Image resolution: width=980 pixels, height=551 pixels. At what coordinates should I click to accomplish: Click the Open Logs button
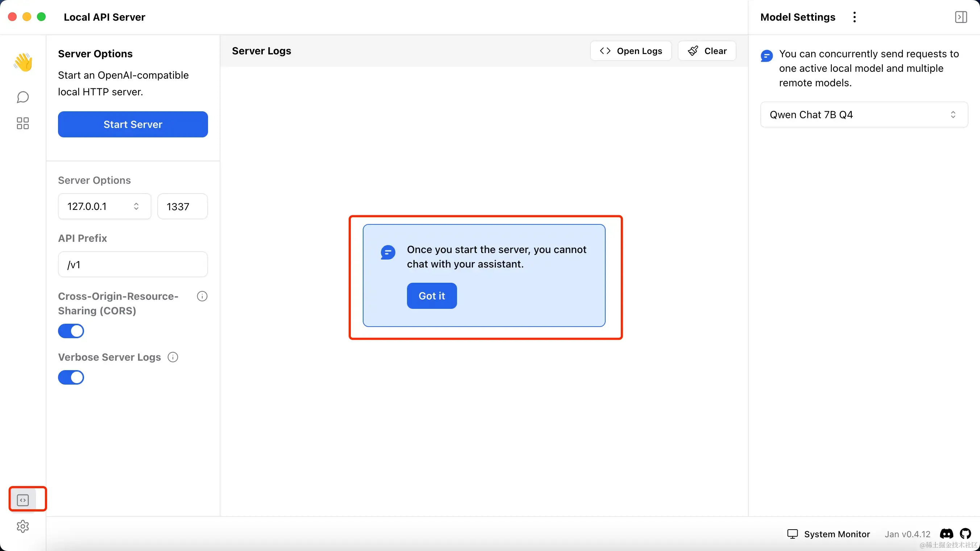point(631,51)
